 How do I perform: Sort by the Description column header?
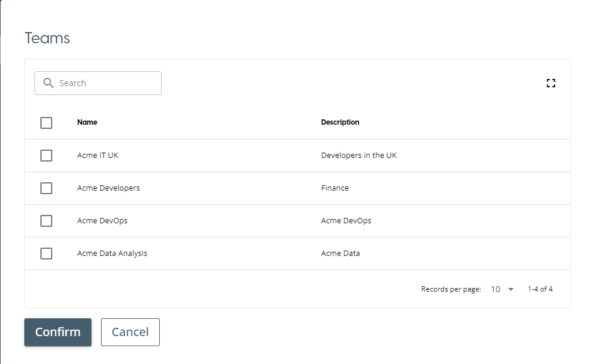(340, 122)
